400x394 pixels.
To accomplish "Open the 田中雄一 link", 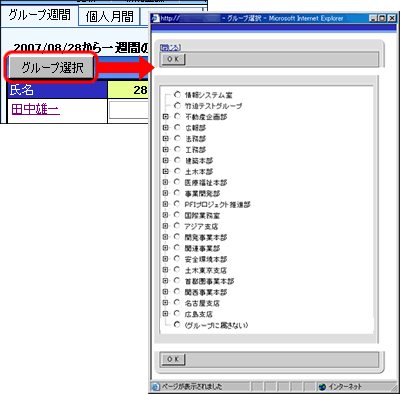I will 36,109.
